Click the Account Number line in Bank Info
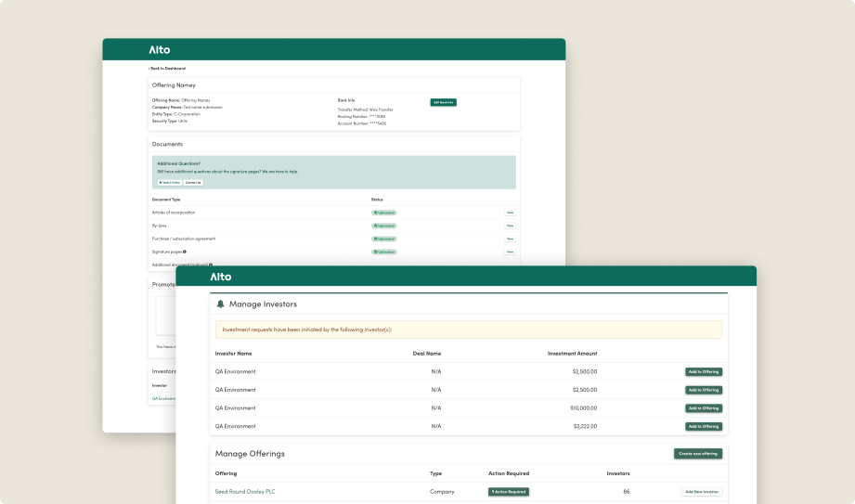855x504 pixels. 362,123
